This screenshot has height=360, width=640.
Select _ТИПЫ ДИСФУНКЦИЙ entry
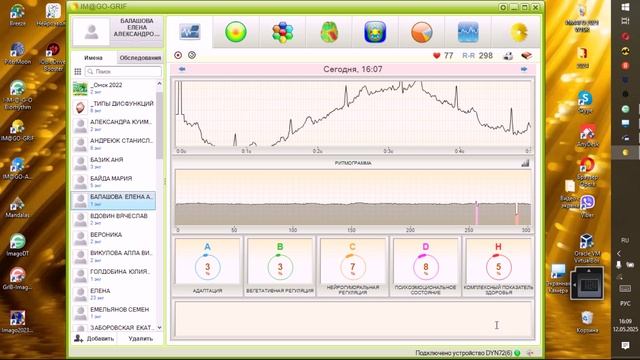pos(113,107)
